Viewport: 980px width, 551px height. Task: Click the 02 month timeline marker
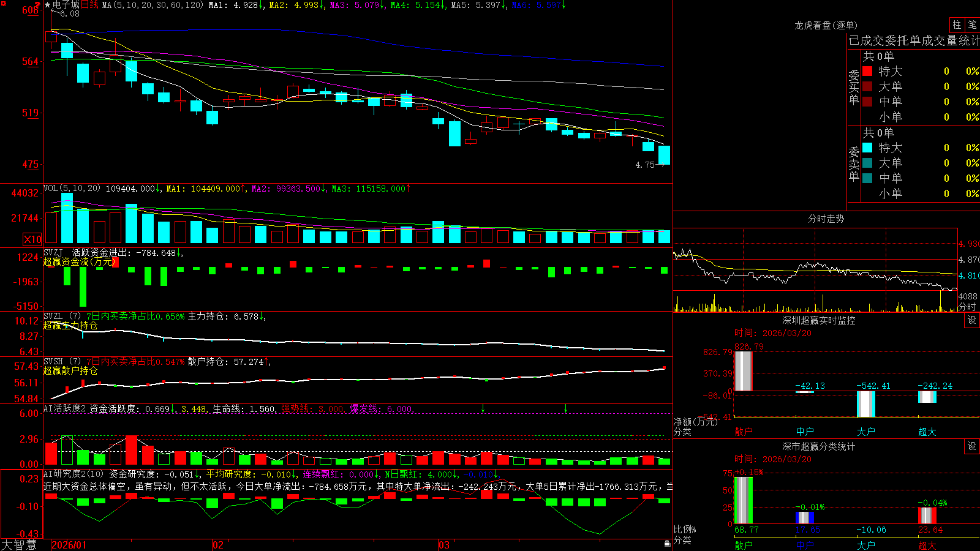click(217, 545)
